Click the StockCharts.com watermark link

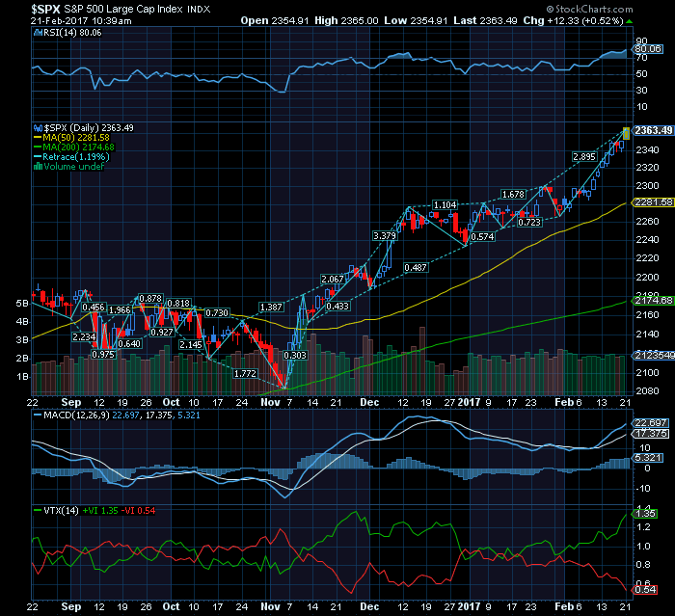coord(590,9)
